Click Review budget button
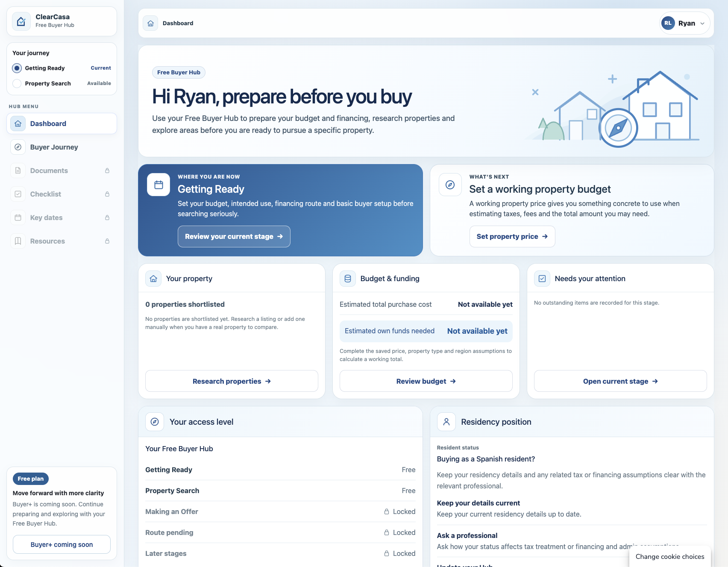Viewport: 728px width, 567px height. coord(426,381)
